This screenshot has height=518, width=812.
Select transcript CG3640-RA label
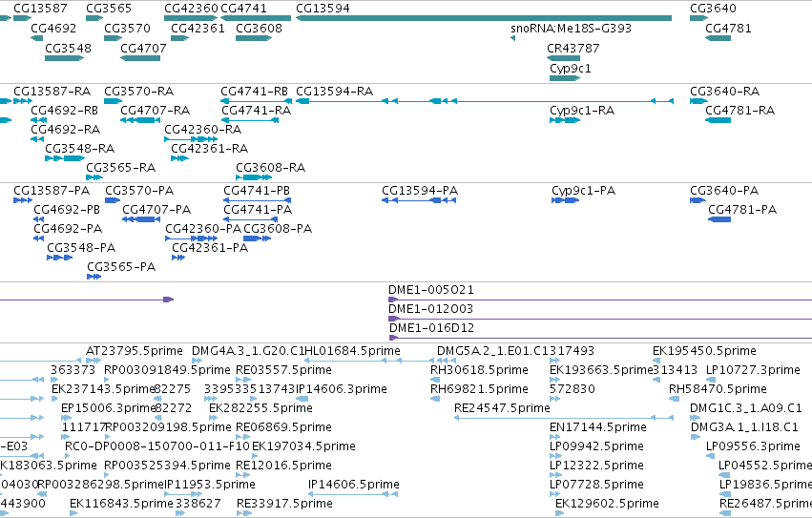pyautogui.click(x=724, y=92)
